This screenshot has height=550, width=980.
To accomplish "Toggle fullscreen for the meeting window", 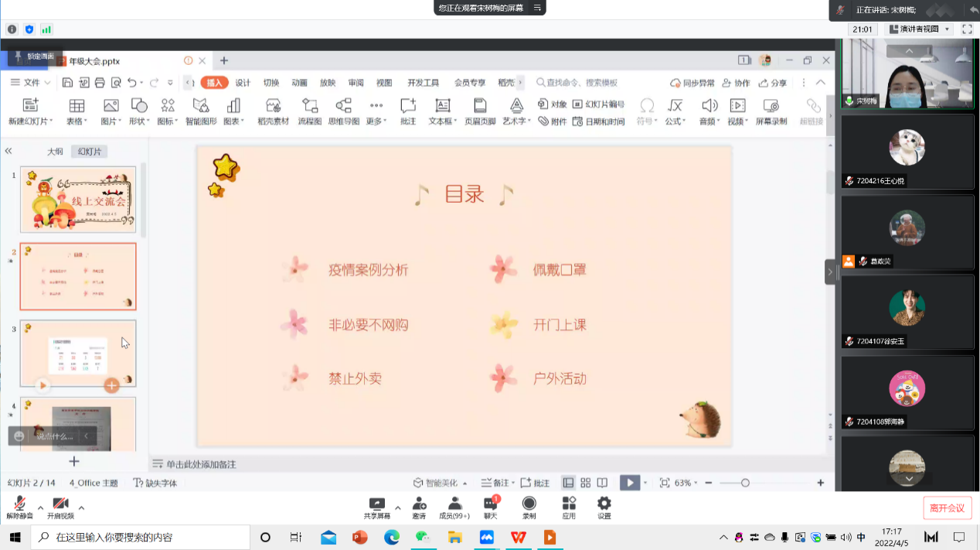I will click(967, 29).
